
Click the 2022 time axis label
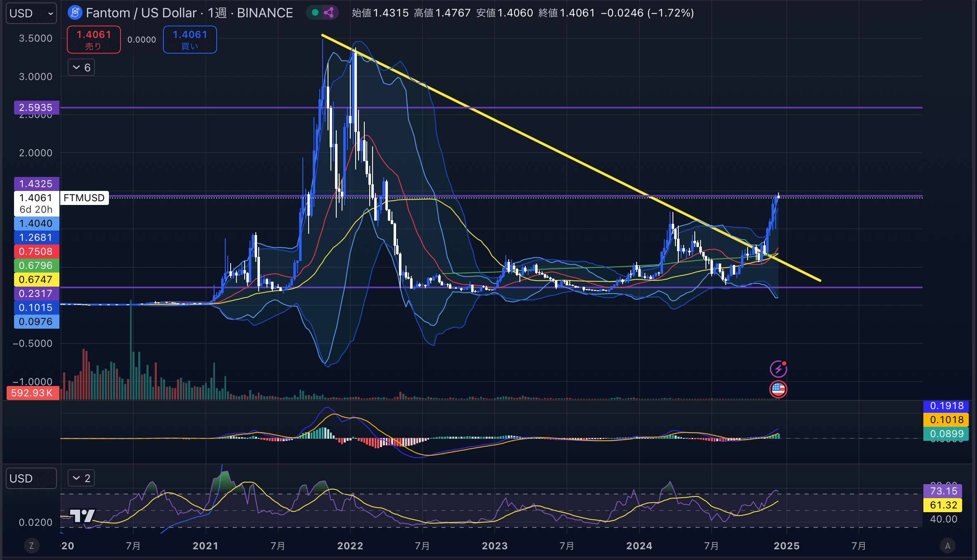point(350,546)
